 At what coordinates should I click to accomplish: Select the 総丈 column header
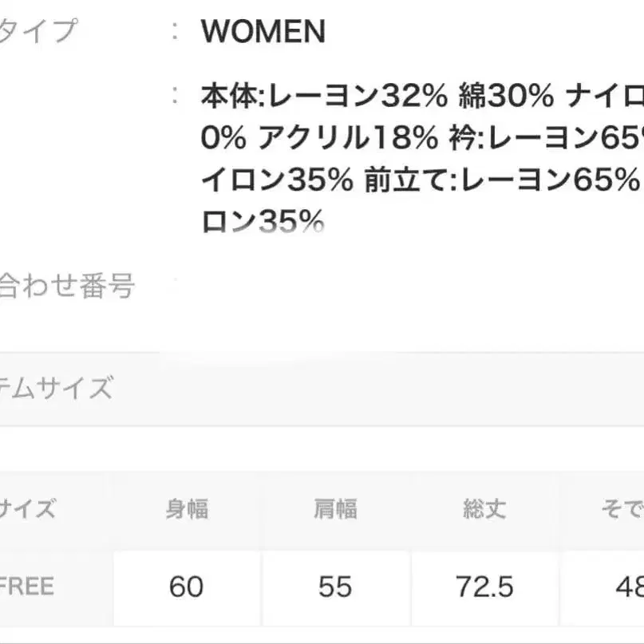tap(484, 508)
